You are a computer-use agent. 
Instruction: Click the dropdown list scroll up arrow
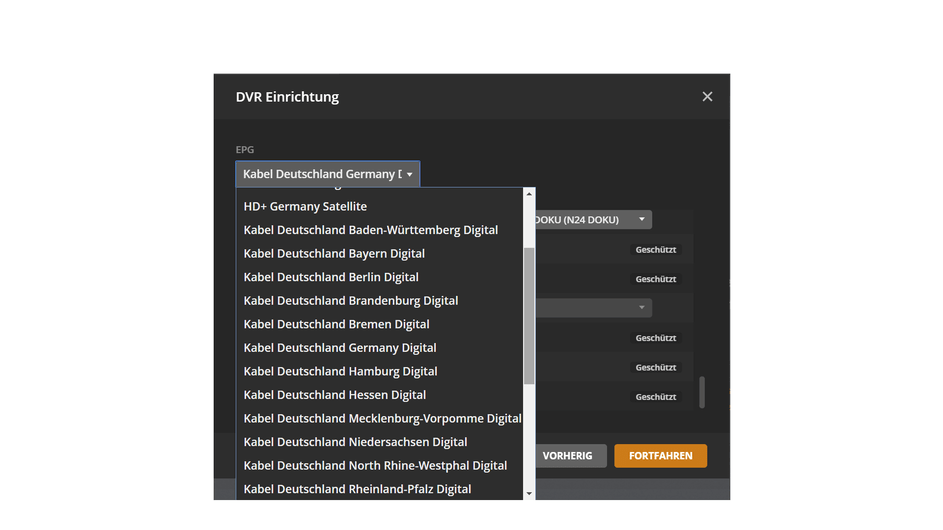(529, 194)
